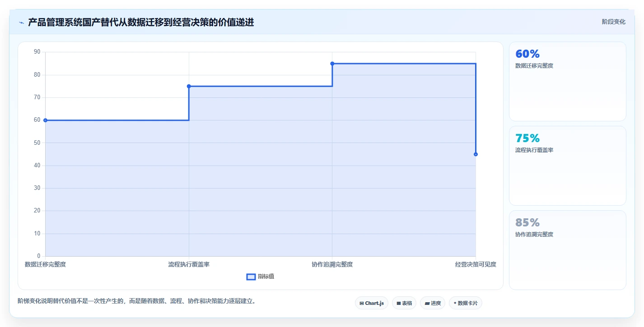Click the chart title 产品管理系统国产替代

[x=141, y=22]
